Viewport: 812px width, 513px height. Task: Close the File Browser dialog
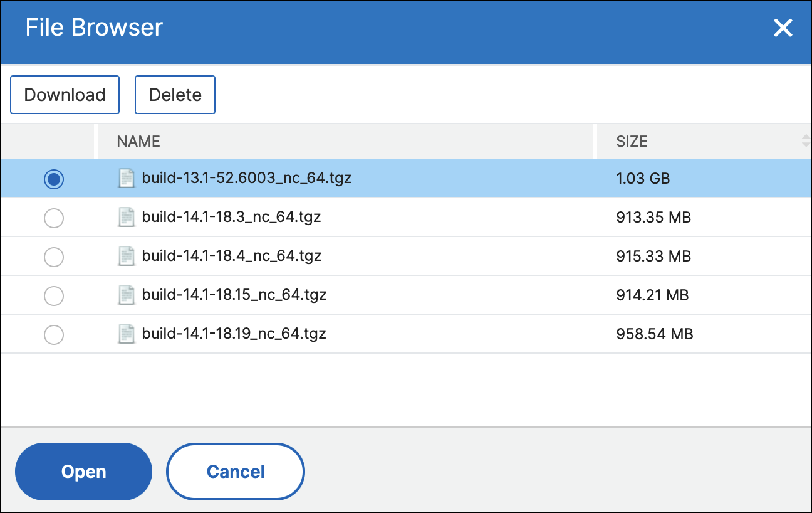(783, 28)
